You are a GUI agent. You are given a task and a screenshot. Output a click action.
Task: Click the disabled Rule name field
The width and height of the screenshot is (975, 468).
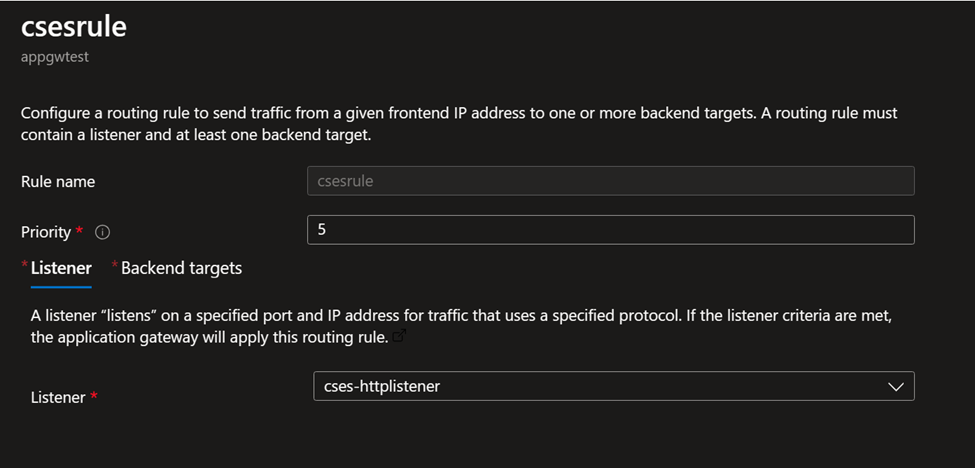pyautogui.click(x=610, y=181)
